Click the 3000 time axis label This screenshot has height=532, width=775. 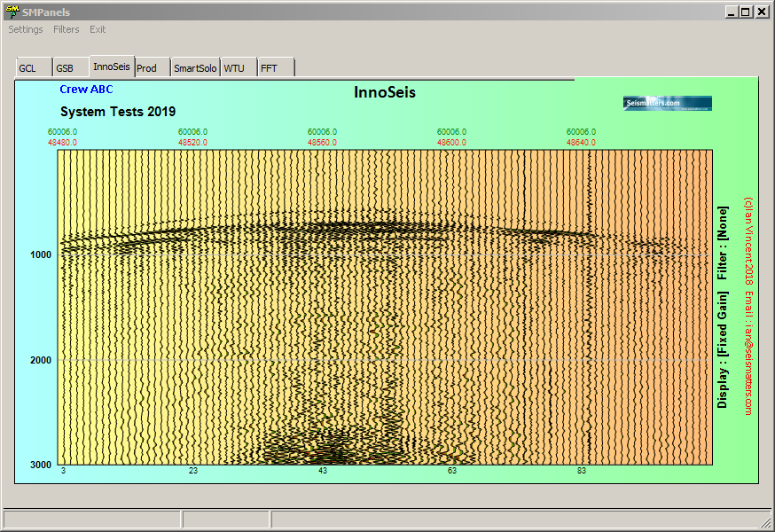[x=41, y=465]
